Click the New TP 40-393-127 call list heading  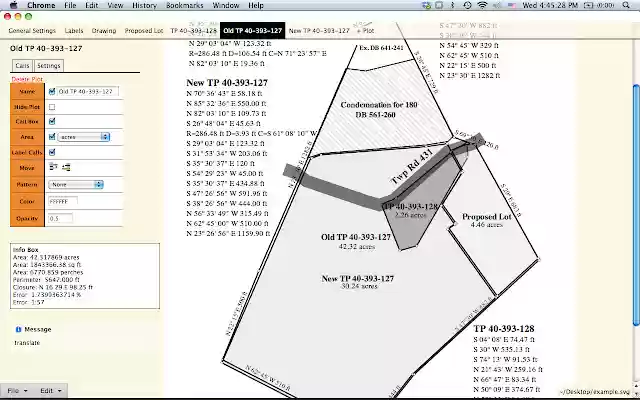(227, 82)
